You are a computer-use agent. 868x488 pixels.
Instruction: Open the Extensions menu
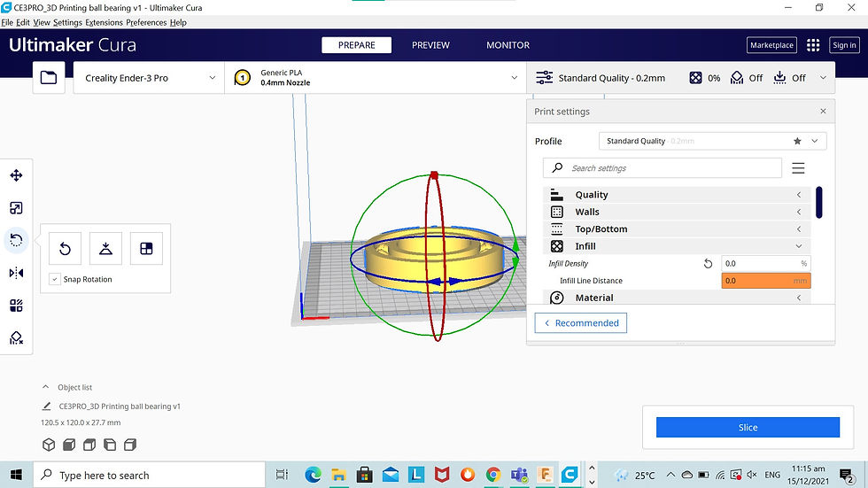(x=105, y=23)
